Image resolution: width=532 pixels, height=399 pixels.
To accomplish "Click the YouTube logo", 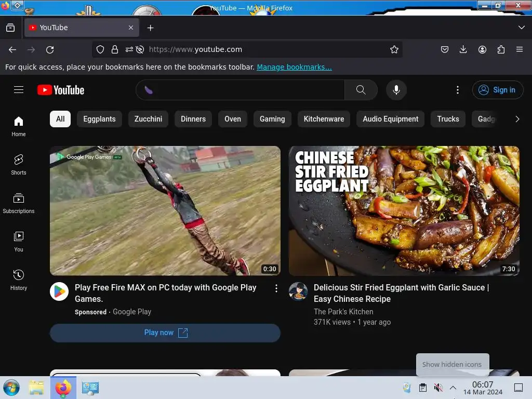I will (61, 90).
